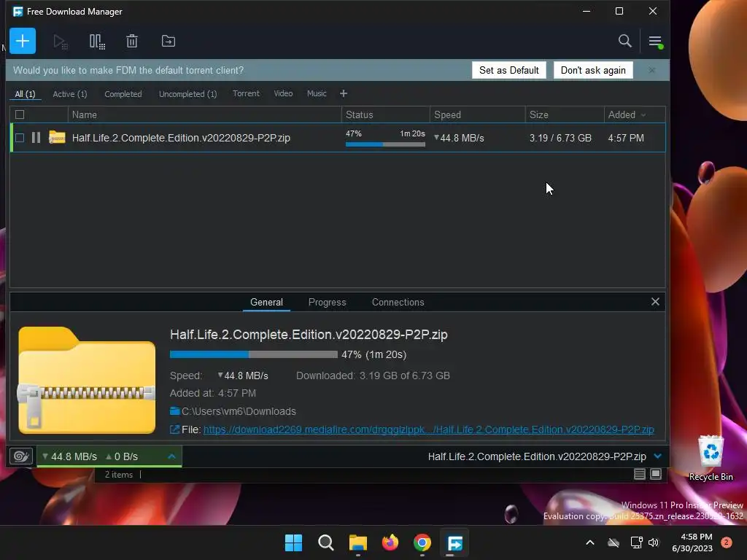Click the 3.19 / 6.73 GB size cell
The width and height of the screenshot is (747, 560).
click(560, 138)
